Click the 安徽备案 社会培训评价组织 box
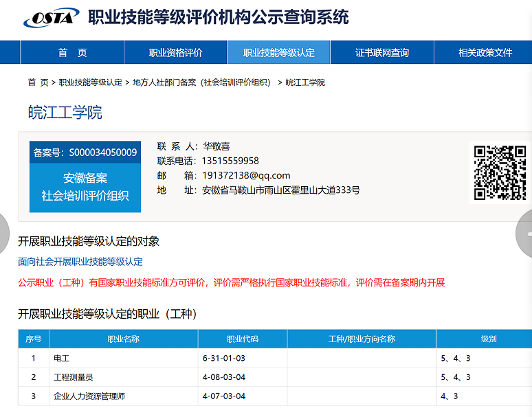Image resolution: width=532 pixels, height=417 pixels. pos(85,187)
